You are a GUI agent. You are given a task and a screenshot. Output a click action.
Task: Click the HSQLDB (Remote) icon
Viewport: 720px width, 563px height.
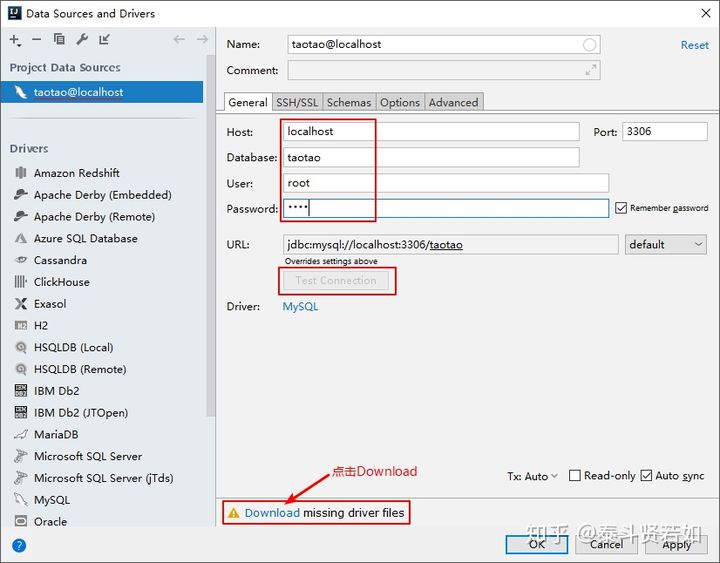[x=21, y=369]
